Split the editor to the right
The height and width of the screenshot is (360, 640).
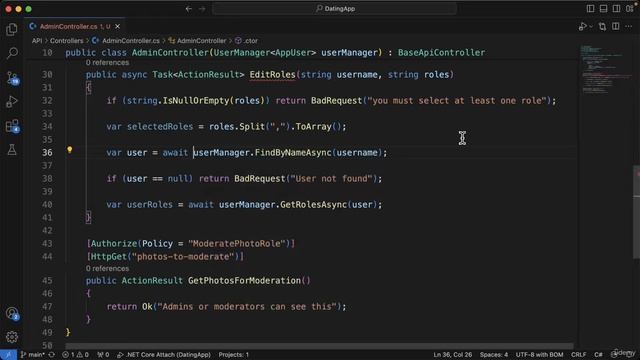pyautogui.click(x=616, y=27)
